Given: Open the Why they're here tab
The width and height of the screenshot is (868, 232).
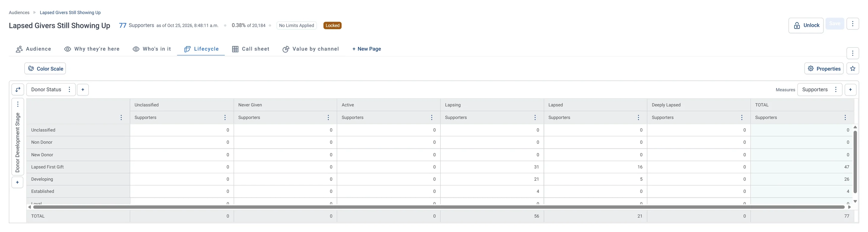Looking at the screenshot, I should (x=92, y=49).
